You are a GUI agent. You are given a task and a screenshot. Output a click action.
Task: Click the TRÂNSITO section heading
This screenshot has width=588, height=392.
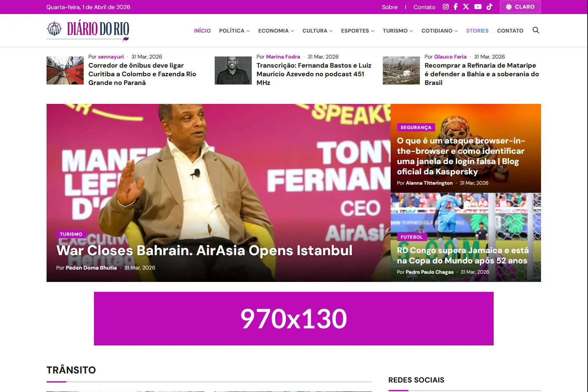coord(71,370)
